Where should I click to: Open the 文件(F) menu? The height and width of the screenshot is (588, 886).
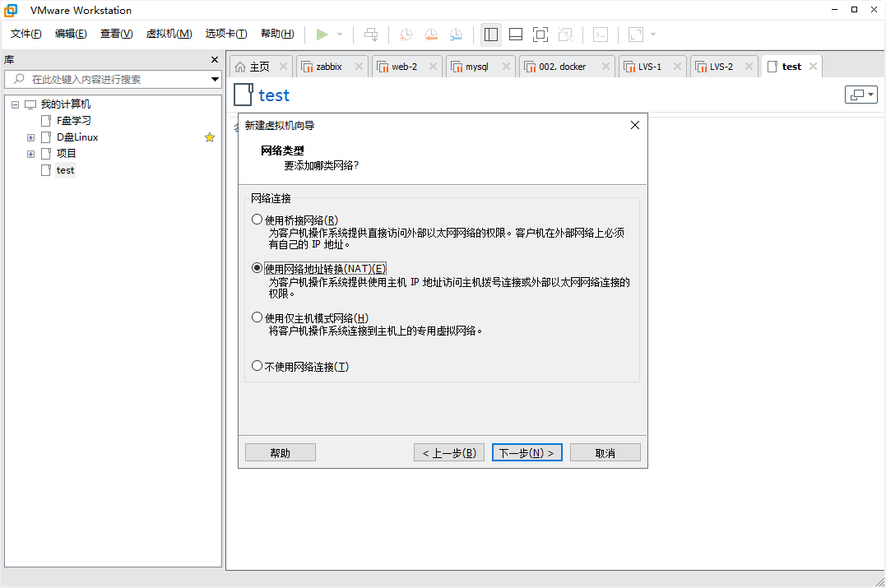[x=26, y=34]
